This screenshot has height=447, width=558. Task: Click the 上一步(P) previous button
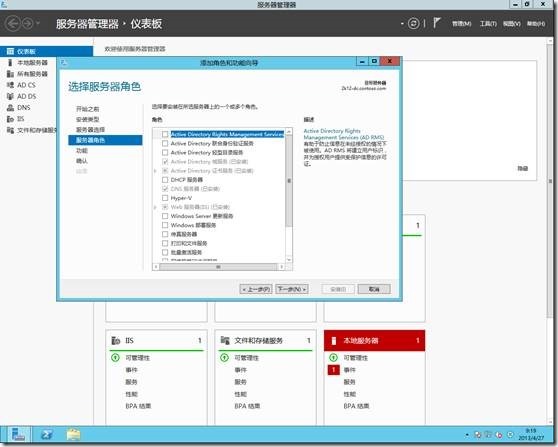pyautogui.click(x=256, y=289)
